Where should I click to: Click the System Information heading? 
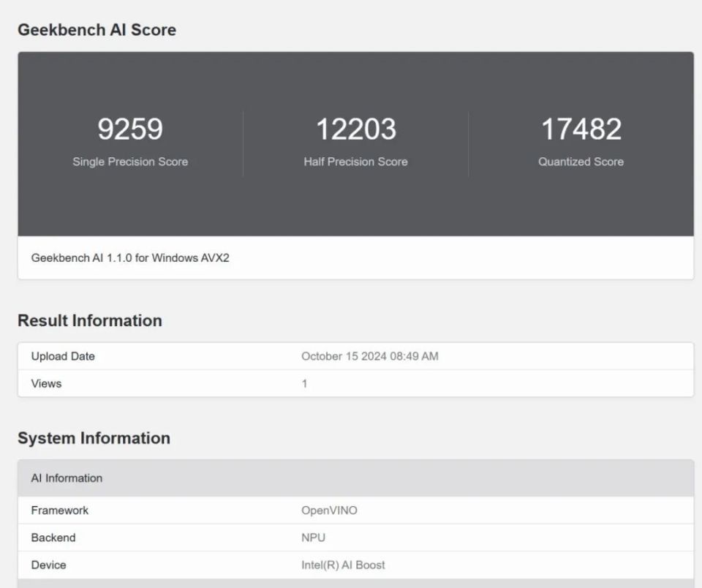pyautogui.click(x=94, y=438)
